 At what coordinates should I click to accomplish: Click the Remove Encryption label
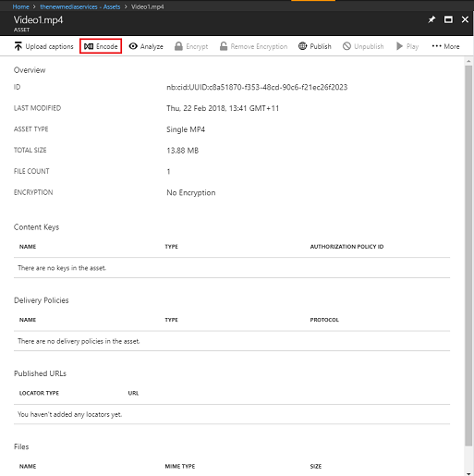click(x=259, y=46)
